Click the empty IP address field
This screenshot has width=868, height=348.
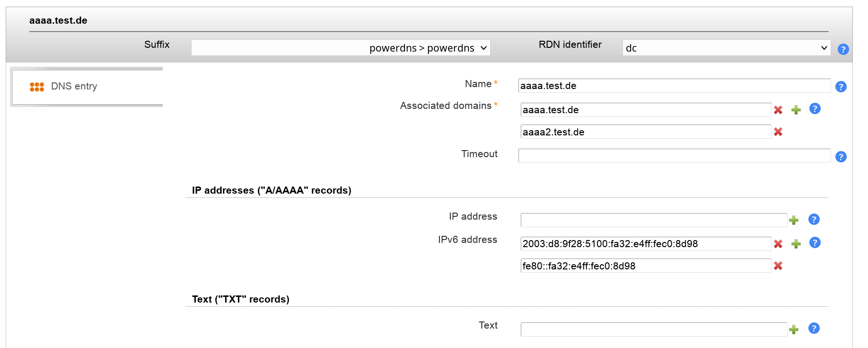pyautogui.click(x=653, y=220)
